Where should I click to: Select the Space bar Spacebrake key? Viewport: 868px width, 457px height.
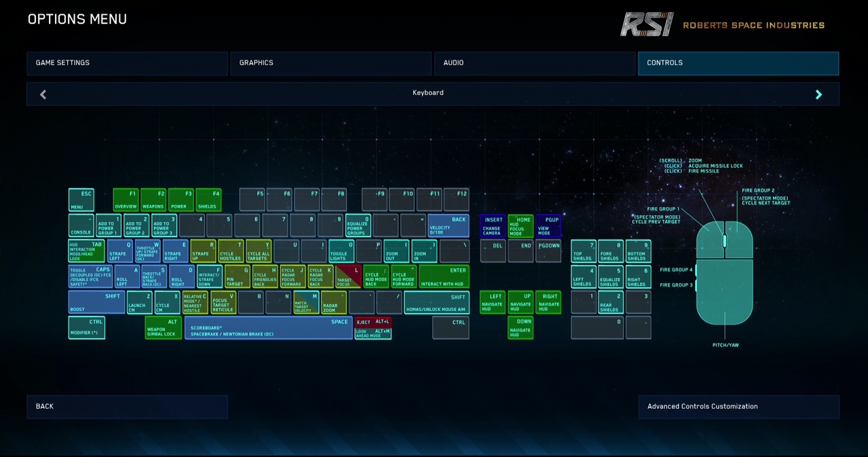[268, 328]
